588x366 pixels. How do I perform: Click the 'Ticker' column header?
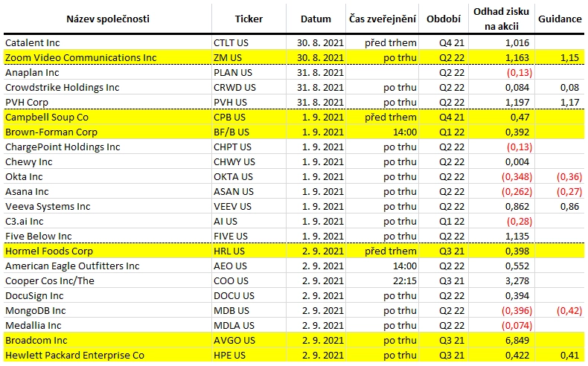(x=249, y=19)
